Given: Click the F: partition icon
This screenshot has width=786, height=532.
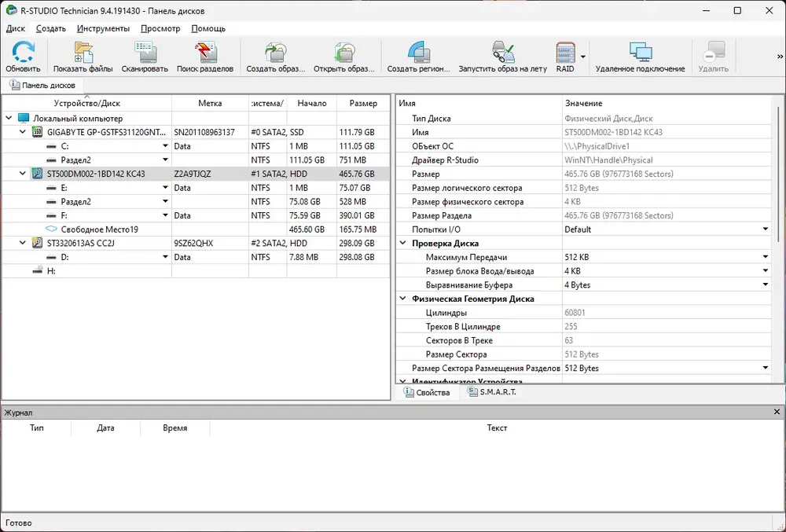Looking at the screenshot, I should coord(51,215).
